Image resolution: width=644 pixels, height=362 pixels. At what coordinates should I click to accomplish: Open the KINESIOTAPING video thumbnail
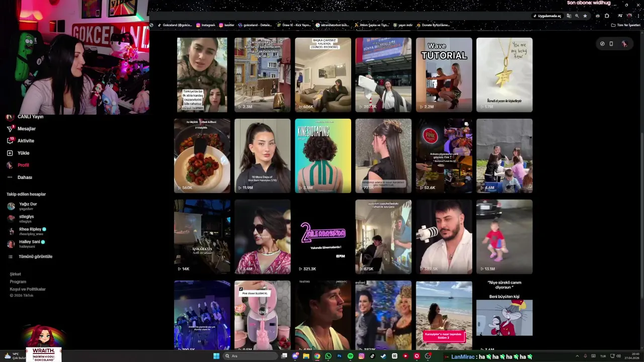(x=323, y=156)
